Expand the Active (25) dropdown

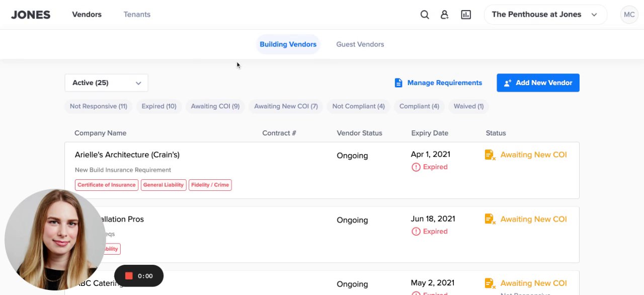click(106, 83)
